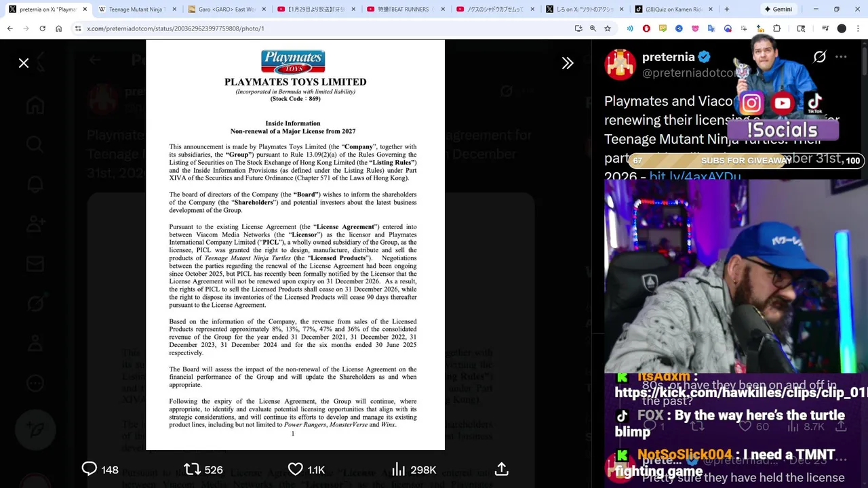Open replies on the photo (148)
Screen dimensions: 868x488
pos(100,469)
